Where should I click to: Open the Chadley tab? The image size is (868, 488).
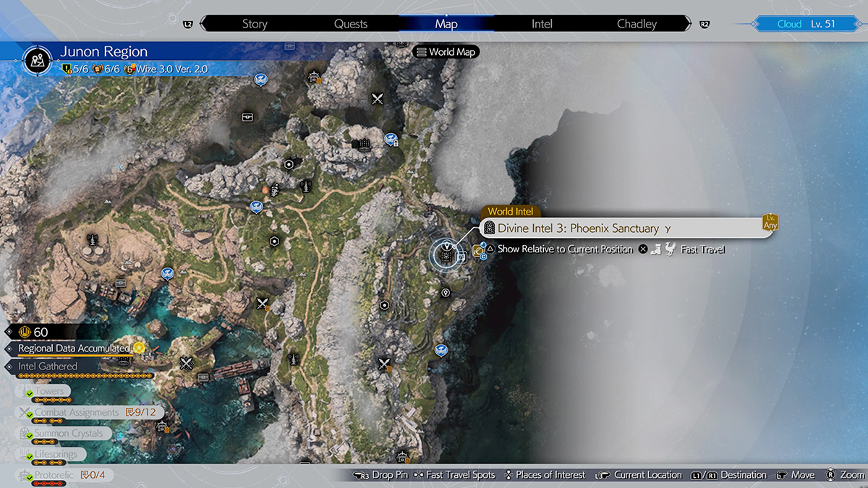click(x=637, y=24)
